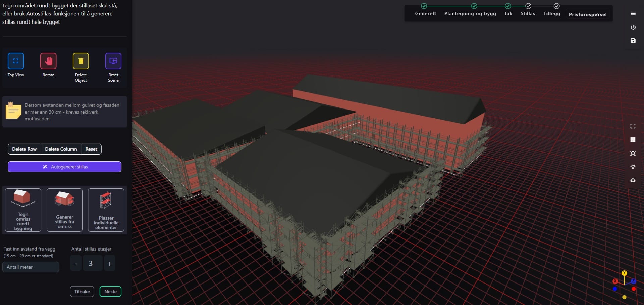Click the Neste button
This screenshot has width=644, height=305.
pyautogui.click(x=110, y=292)
